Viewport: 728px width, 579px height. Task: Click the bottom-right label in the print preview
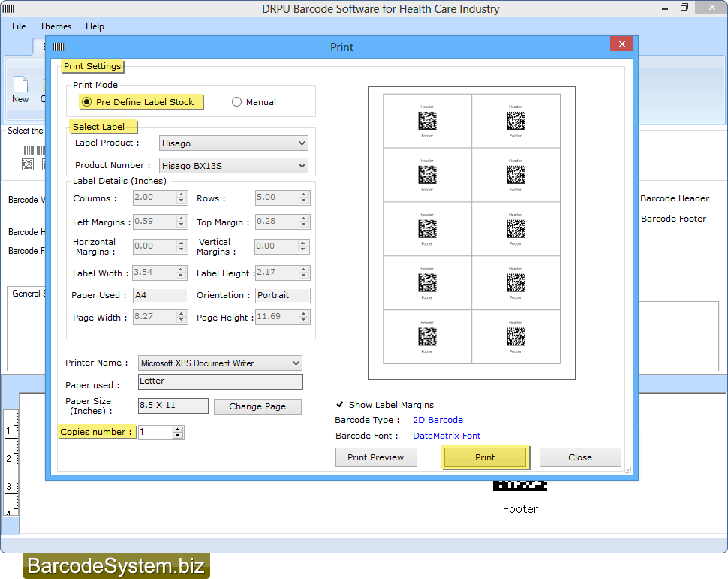click(x=516, y=336)
